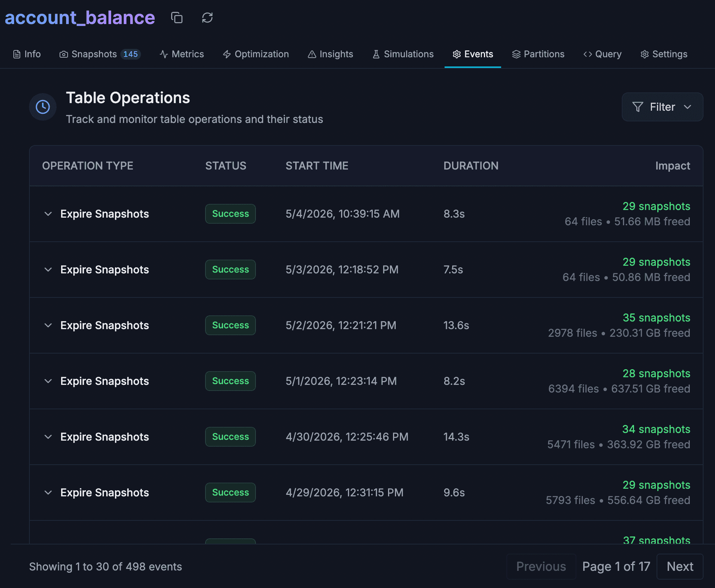Click the 9.6s duration value
Screen dimensions: 715x588
(454, 493)
